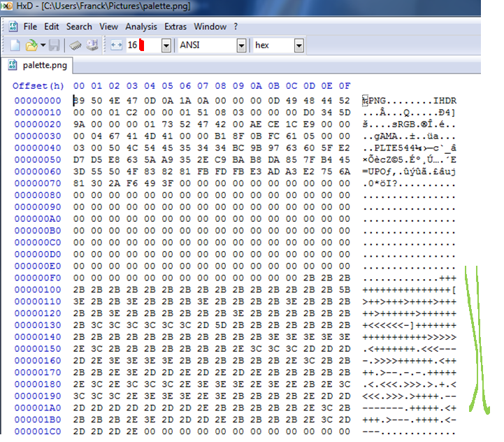Open the Analysis menu
Viewport: 504px width, 442px height.
click(141, 27)
